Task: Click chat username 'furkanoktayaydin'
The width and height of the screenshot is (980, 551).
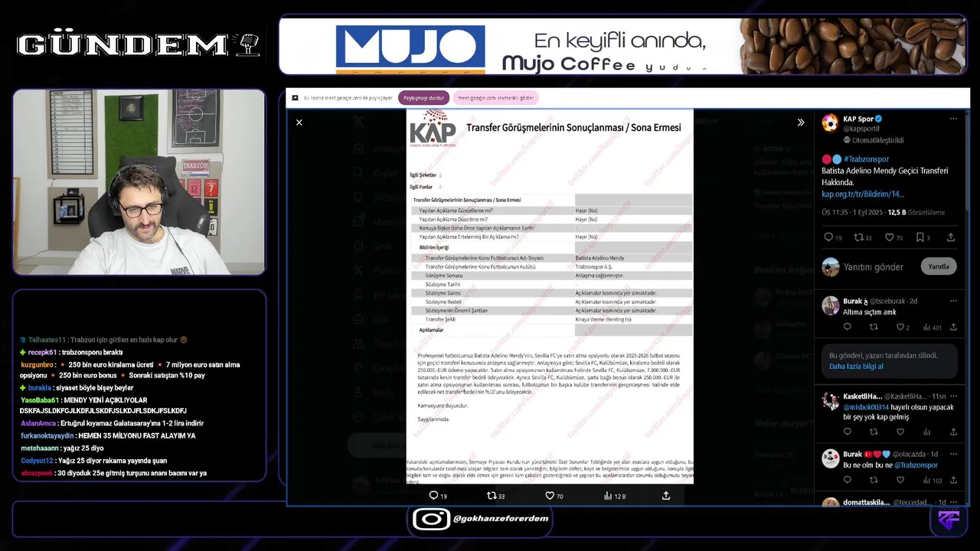Action: (47, 435)
